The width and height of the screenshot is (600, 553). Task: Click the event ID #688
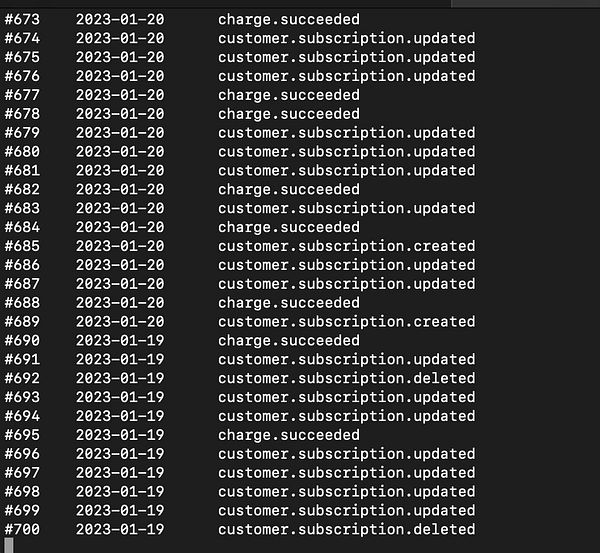coord(22,303)
